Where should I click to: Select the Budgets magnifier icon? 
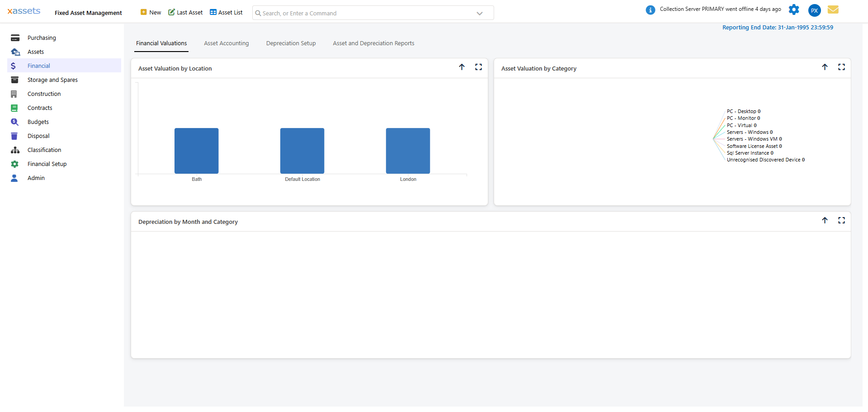(15, 122)
